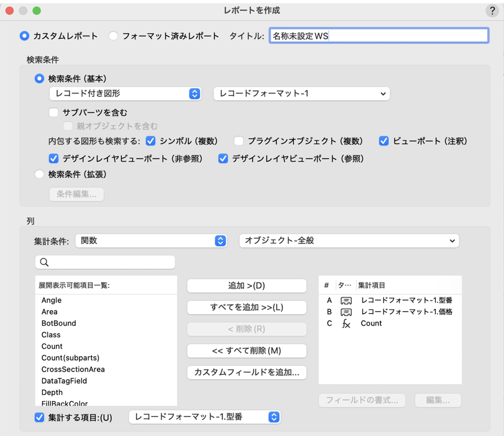504x436 pixels.
Task: Enable サブパーツを含む checkbox
Action: [x=54, y=113]
